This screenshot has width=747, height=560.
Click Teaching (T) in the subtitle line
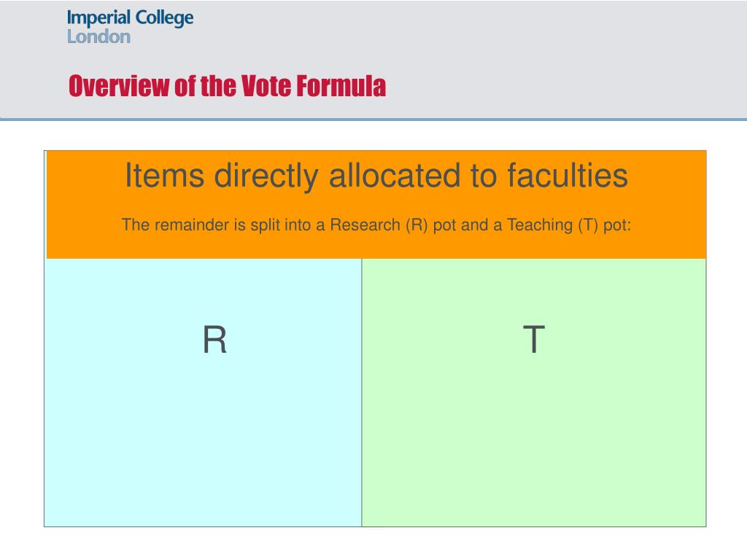(x=553, y=225)
